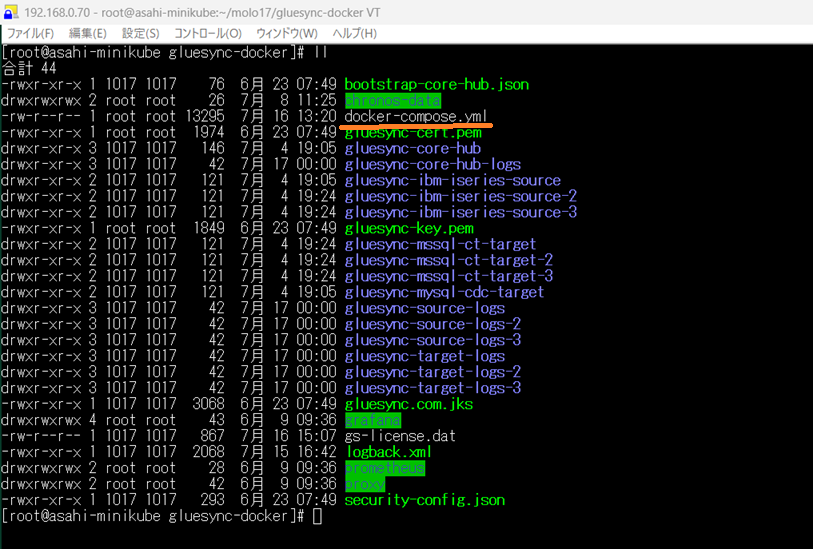Click the grafana directory name
This screenshot has width=813, height=549.
pos(373,420)
